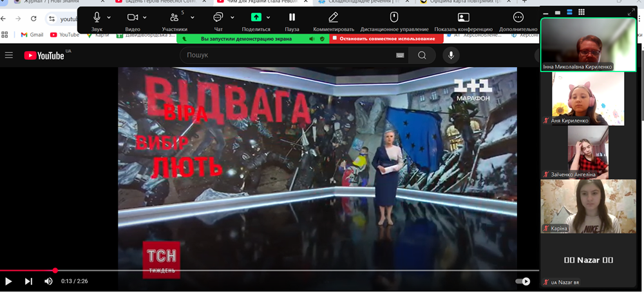Open the apps grid in bookmarks bar
Screen dimensions: 644x294
5,35
